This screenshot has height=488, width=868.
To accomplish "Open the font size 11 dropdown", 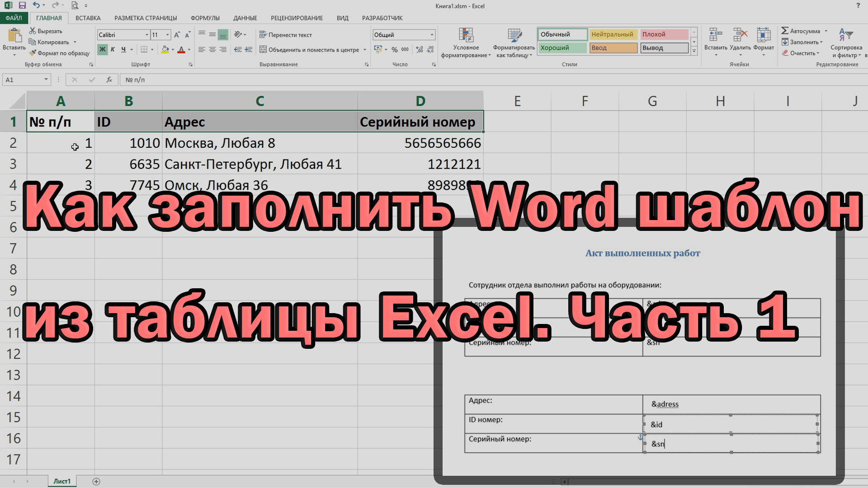I will (x=168, y=35).
